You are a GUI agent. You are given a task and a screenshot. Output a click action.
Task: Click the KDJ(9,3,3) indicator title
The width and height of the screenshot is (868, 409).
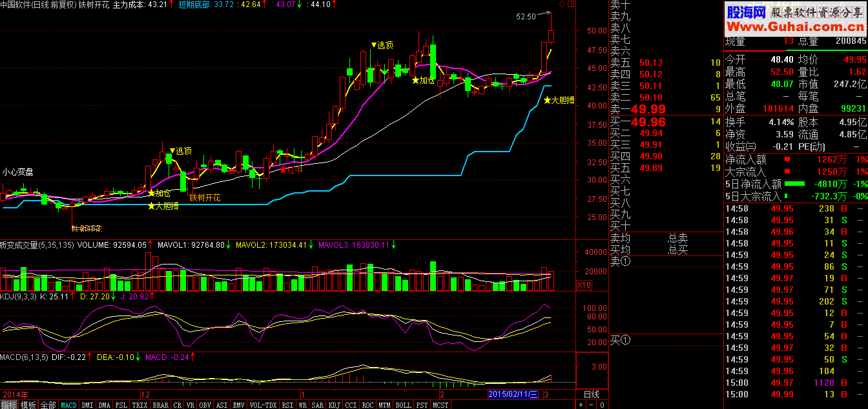pos(17,297)
